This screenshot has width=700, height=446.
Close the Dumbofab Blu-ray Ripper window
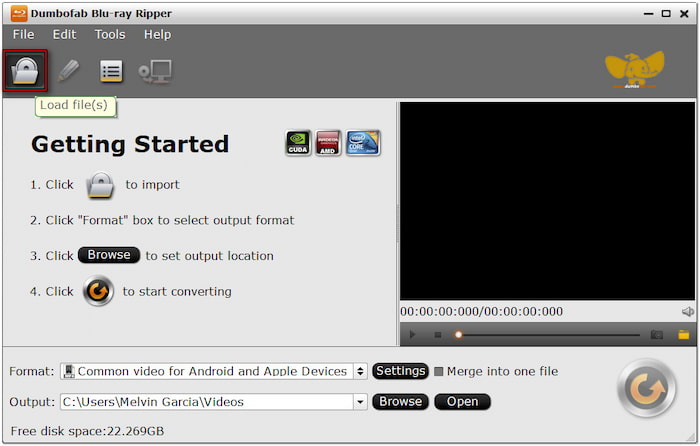684,14
